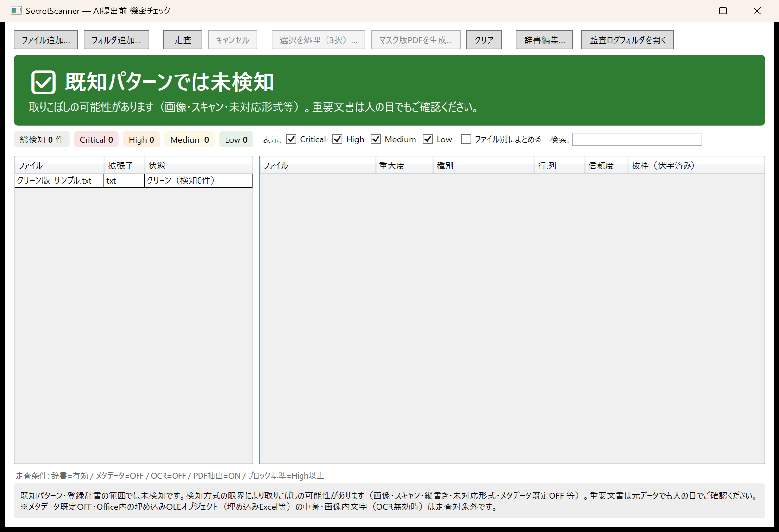This screenshot has width=779, height=532.
Task: Select the クリーン版_サンプル.txt file row
Action: pos(134,180)
